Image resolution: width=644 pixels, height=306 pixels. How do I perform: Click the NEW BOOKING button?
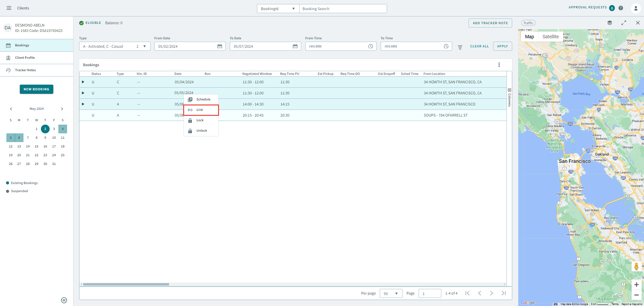(37, 89)
